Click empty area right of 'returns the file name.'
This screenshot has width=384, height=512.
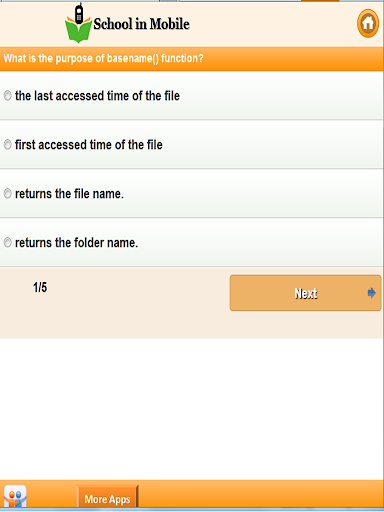tap(253, 194)
